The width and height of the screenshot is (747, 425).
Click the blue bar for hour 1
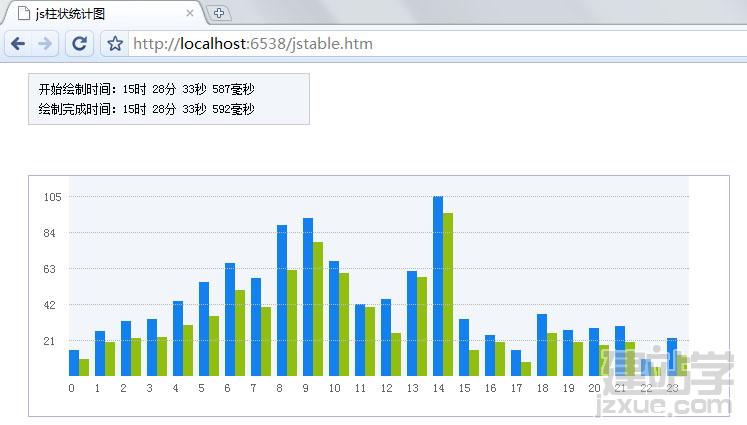(x=100, y=354)
